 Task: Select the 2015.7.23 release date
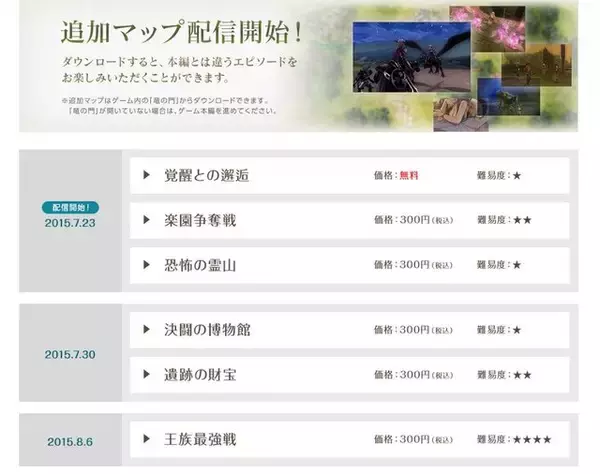click(x=70, y=223)
